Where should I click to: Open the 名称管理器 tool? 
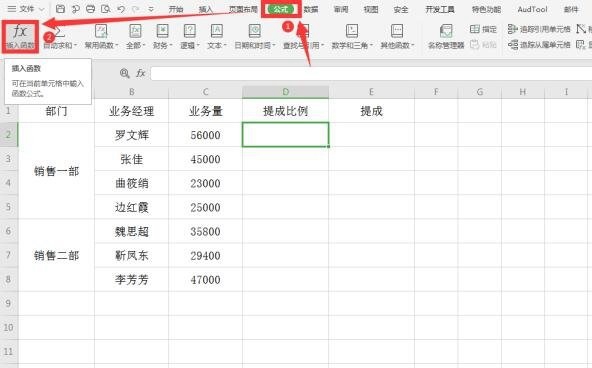coord(446,37)
